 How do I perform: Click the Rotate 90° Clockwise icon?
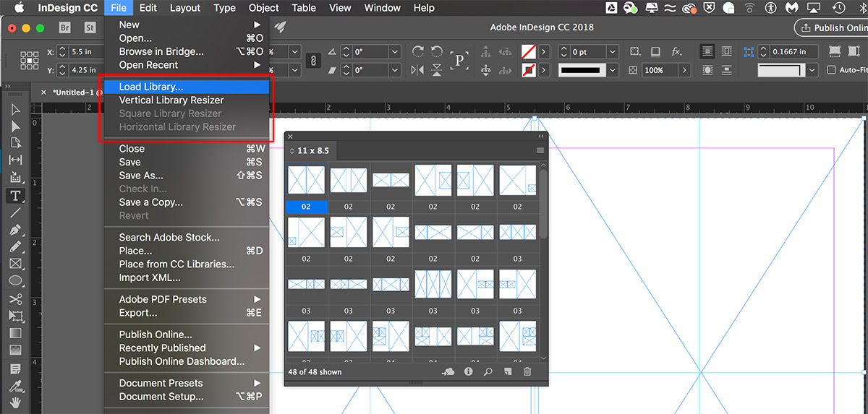point(417,51)
